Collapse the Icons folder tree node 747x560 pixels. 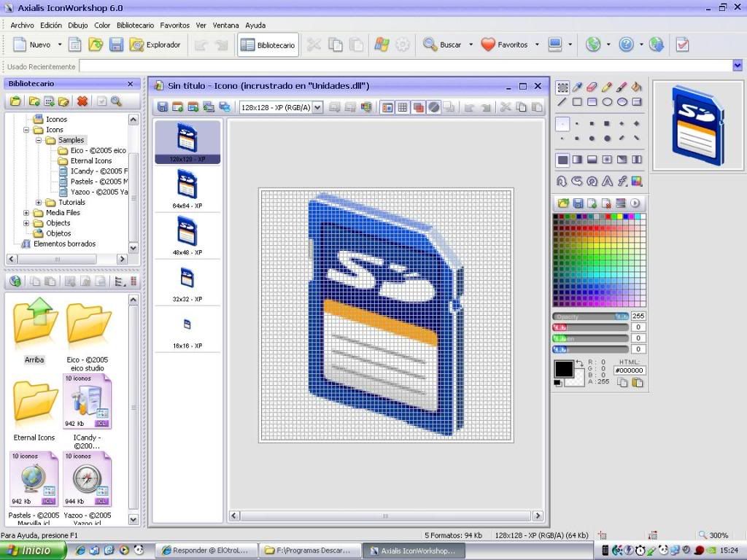(x=27, y=130)
